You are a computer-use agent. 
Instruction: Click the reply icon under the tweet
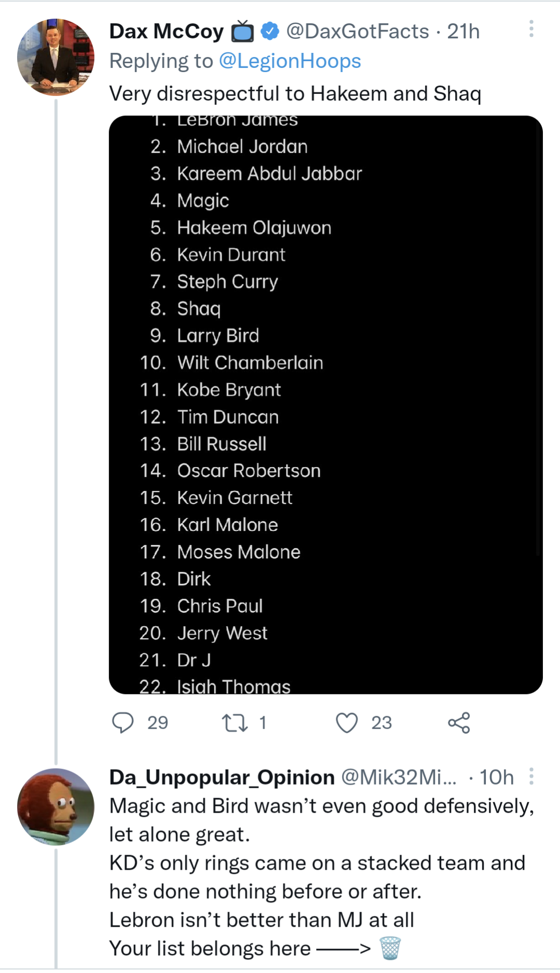click(x=124, y=722)
